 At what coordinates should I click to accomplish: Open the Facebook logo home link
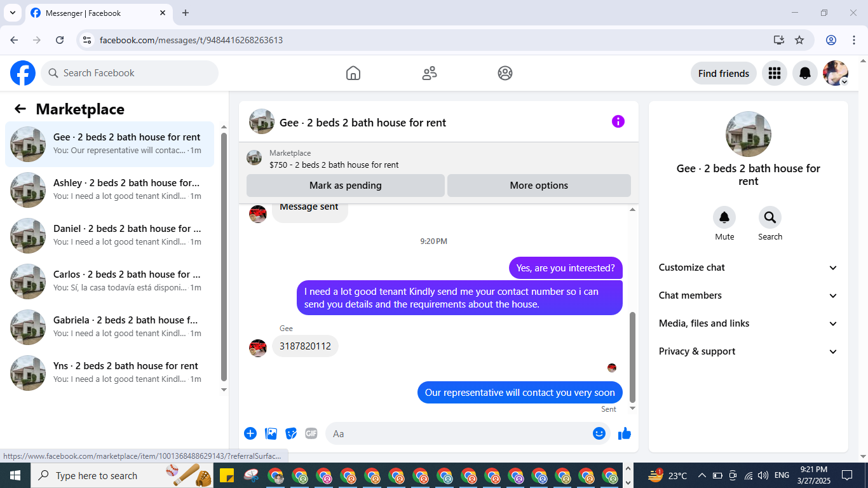23,73
